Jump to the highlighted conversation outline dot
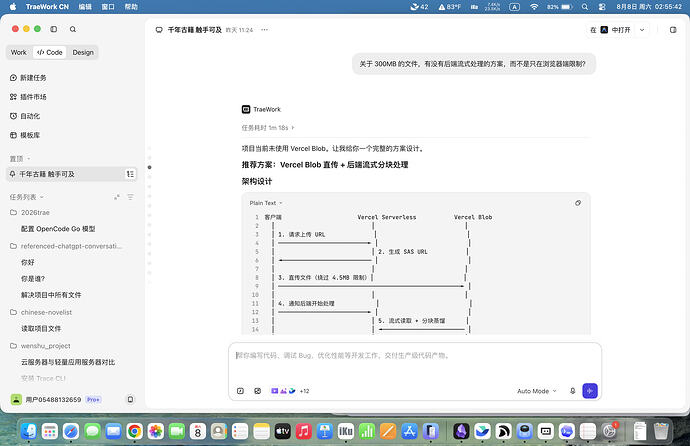Screen dimensions: 690x446 150,167
